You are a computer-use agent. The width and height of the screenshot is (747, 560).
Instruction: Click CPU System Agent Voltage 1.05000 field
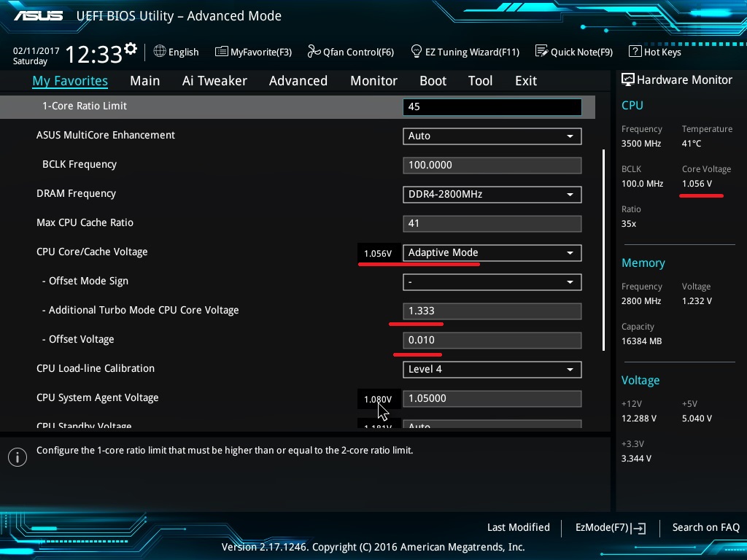(492, 399)
